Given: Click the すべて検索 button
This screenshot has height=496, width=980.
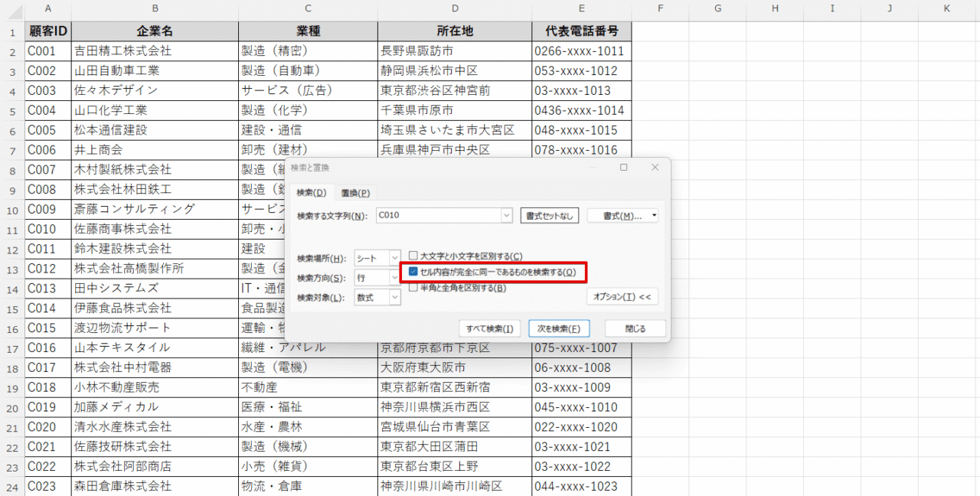Looking at the screenshot, I should click(x=490, y=328).
